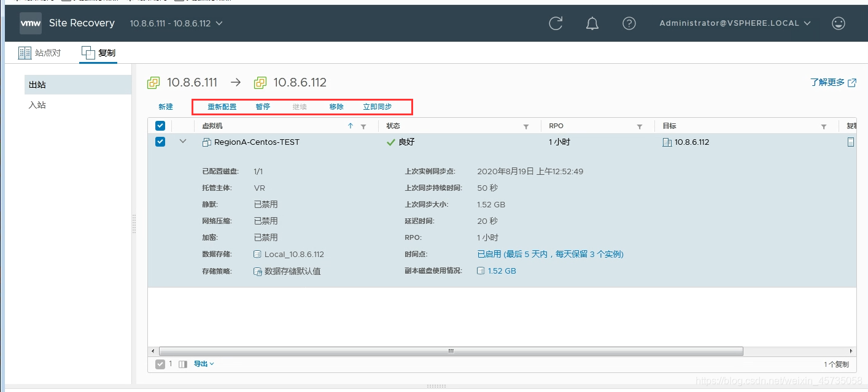Click the 50 秒 sync duration value
Screen dimensions: 868x392
(x=487, y=188)
